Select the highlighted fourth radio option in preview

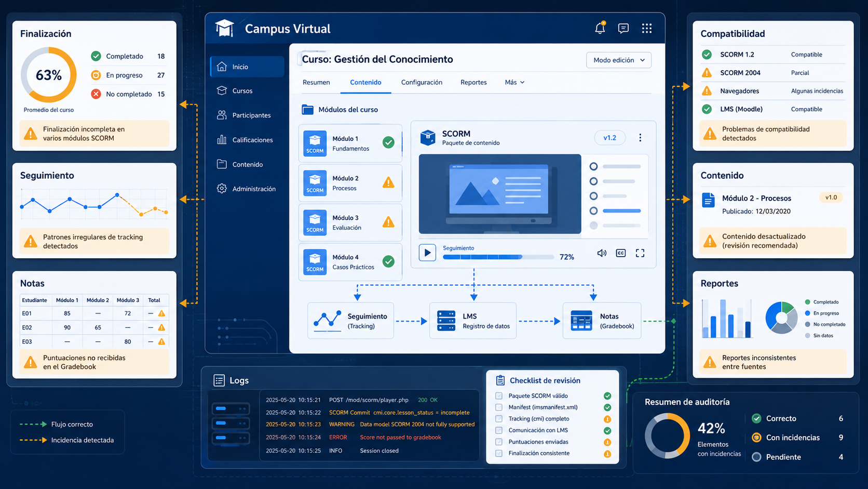(593, 210)
